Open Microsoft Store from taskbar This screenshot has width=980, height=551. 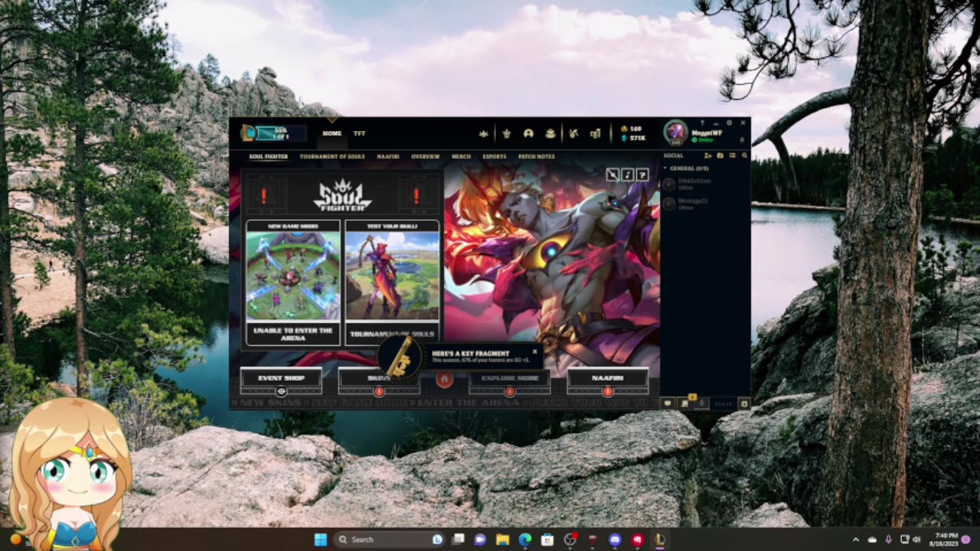547,540
